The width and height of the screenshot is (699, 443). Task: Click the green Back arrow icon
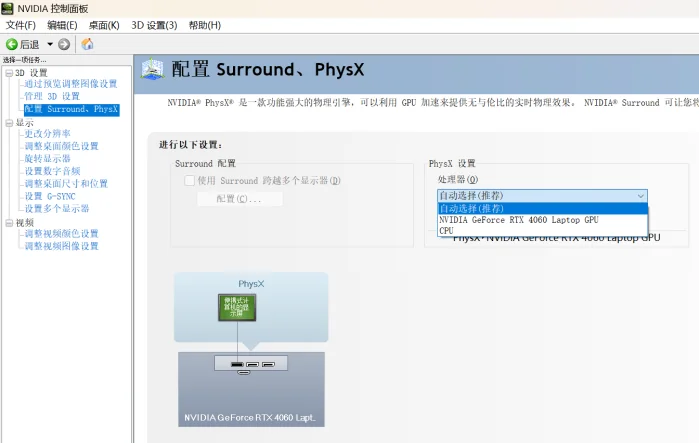(x=12, y=44)
